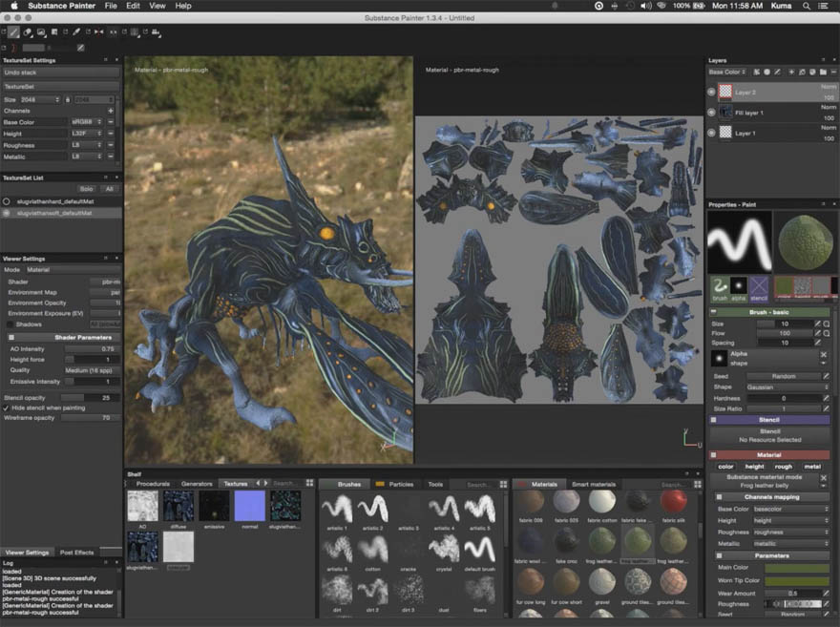Remove the Metallic channel with minus
Viewport: 840px width, 627px height.
pos(111,157)
